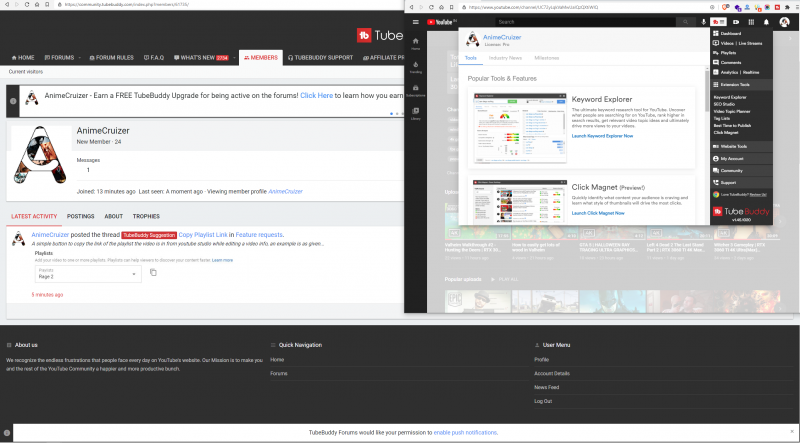
Task: Click the YouTube create video camera icon
Action: coord(736,21)
